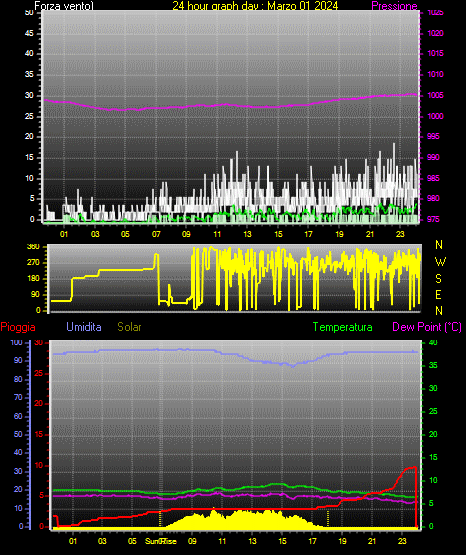Click the compass letter E beside the direction graph
Screen dimensions: 466x555
pos(438,294)
